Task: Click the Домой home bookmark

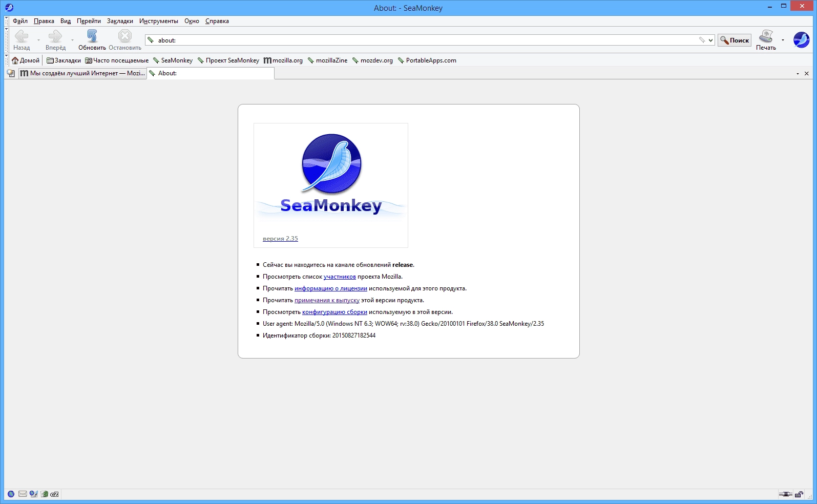Action: [26, 60]
